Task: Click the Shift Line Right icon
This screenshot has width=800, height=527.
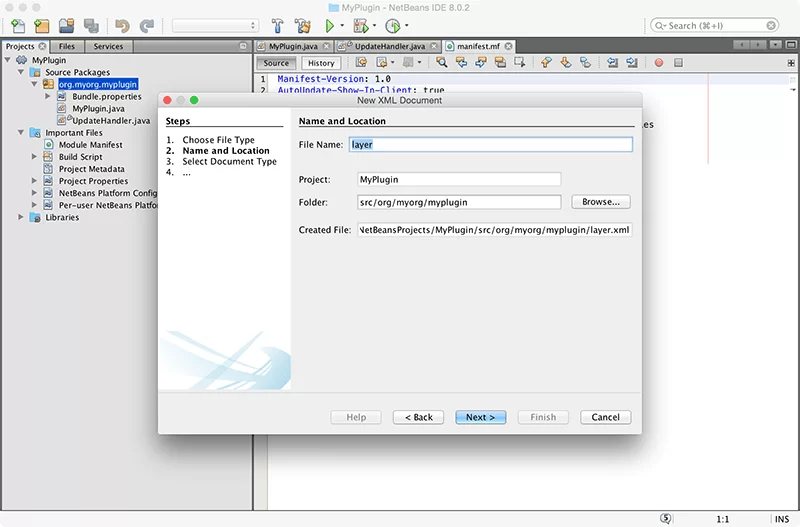Action: [x=632, y=63]
